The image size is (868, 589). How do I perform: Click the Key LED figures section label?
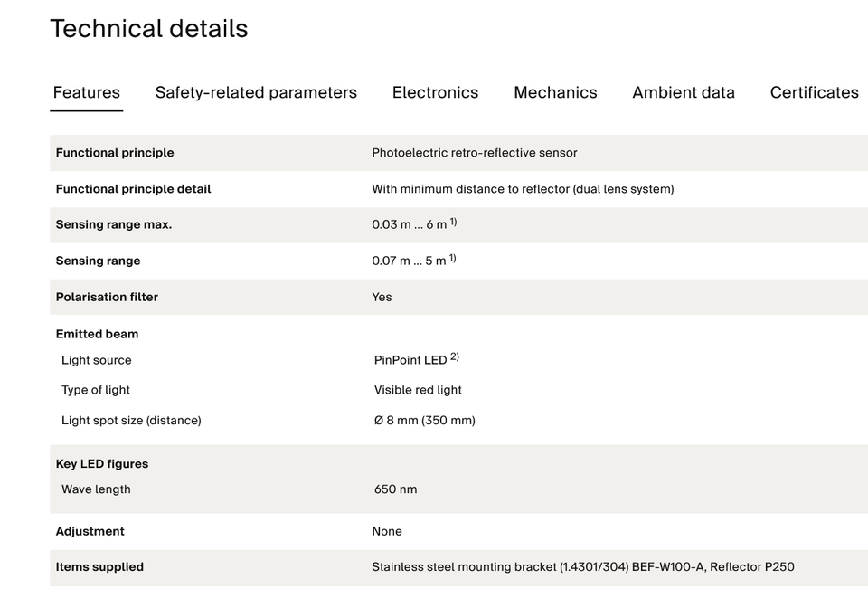click(x=102, y=464)
